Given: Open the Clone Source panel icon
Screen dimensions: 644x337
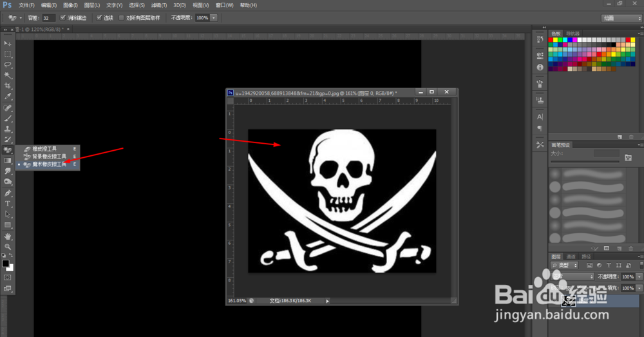Looking at the screenshot, I should (540, 100).
